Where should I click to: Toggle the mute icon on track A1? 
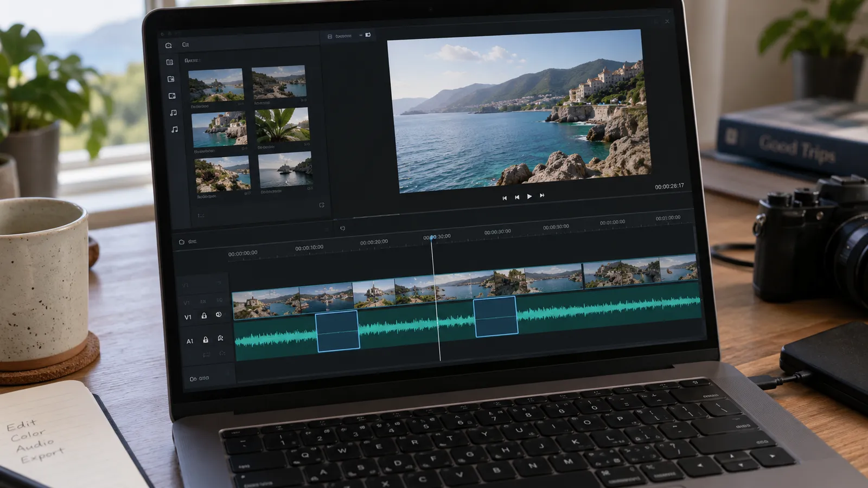(x=220, y=338)
